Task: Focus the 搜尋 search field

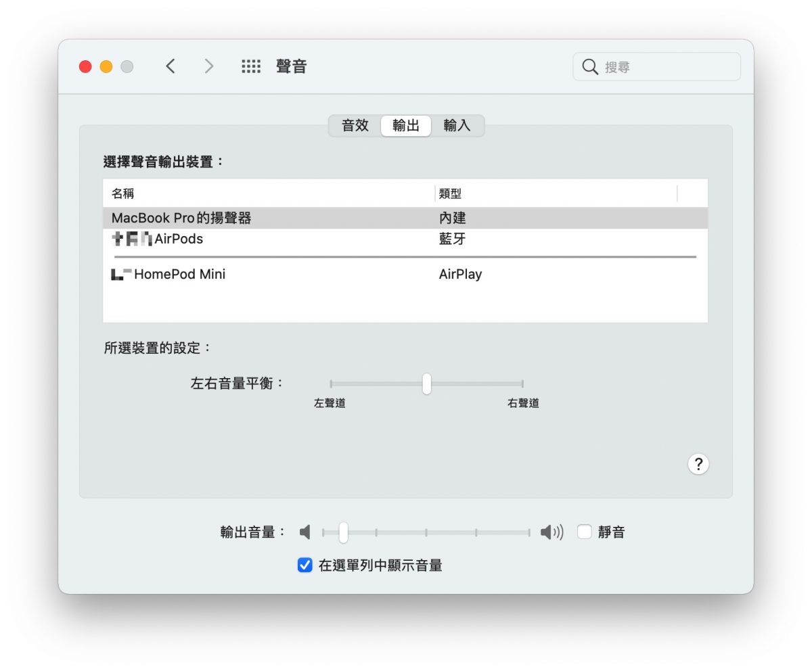Action: click(x=657, y=66)
